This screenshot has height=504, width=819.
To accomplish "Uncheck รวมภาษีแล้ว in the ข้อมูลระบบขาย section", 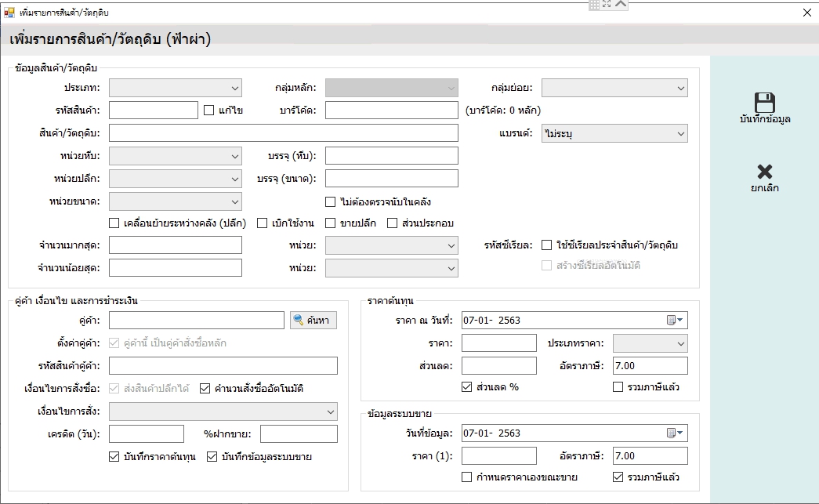I will tap(618, 477).
